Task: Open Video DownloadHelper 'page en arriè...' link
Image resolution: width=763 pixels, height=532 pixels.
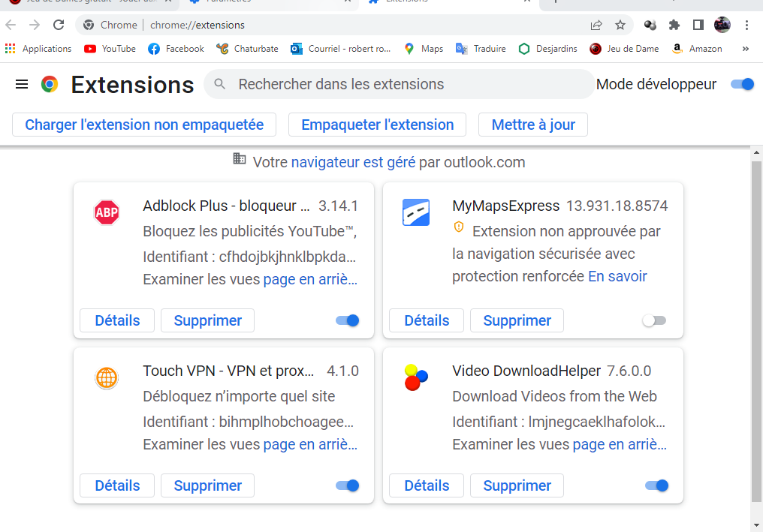Action: point(620,444)
